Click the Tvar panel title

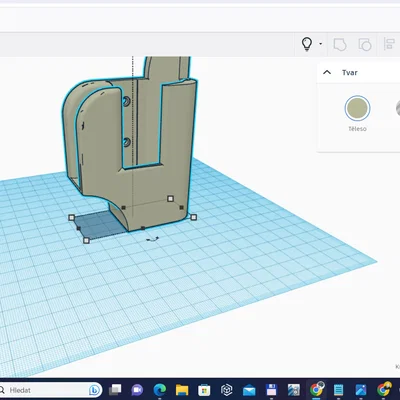350,73
